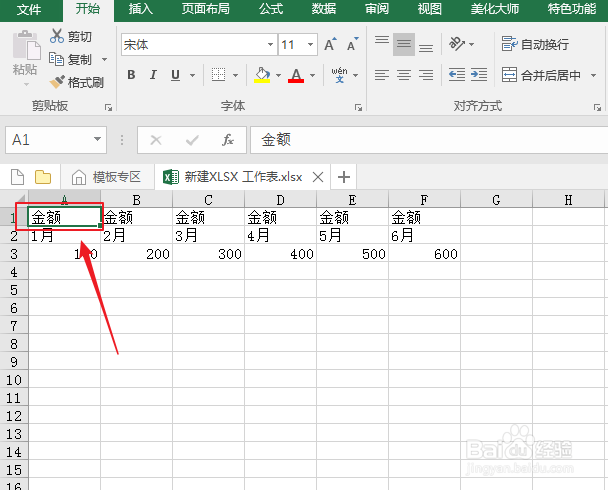Toggle middle vertical alignment
This screenshot has height=490, width=608.
(x=404, y=44)
